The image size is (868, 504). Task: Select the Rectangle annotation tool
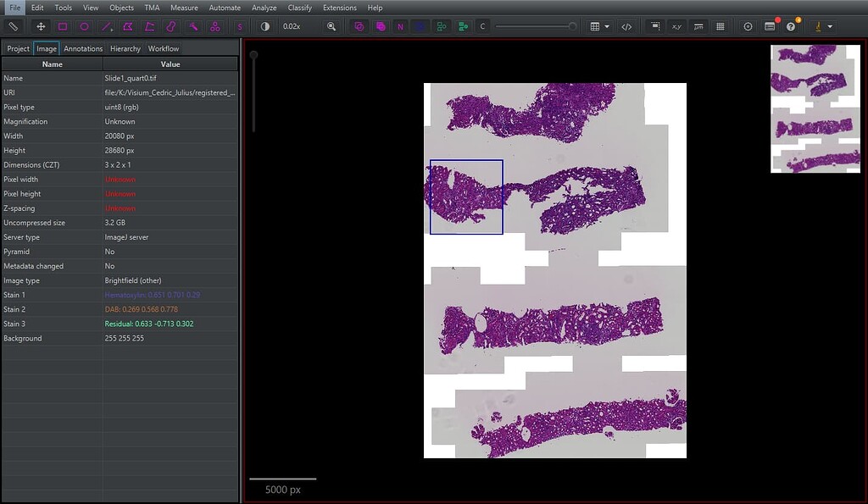(62, 26)
